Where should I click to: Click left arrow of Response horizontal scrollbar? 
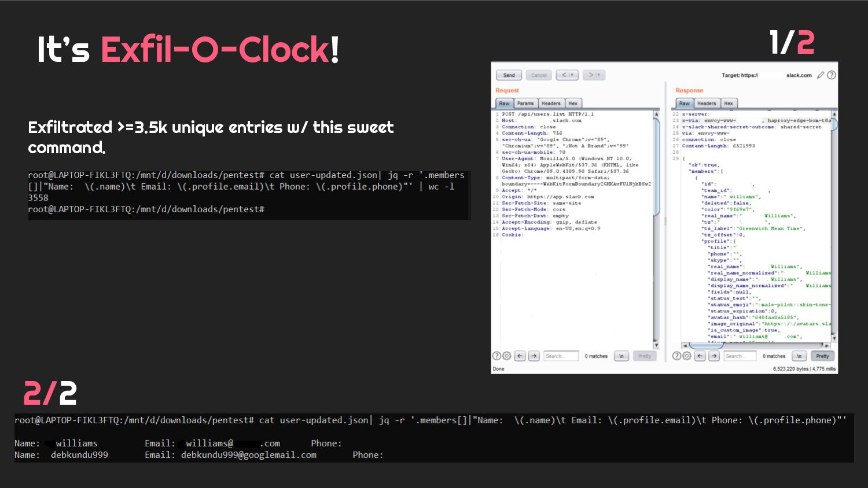coord(685,346)
